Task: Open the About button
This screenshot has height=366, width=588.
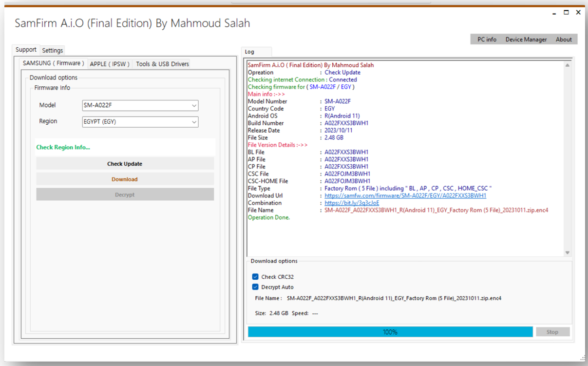Action: click(x=564, y=39)
